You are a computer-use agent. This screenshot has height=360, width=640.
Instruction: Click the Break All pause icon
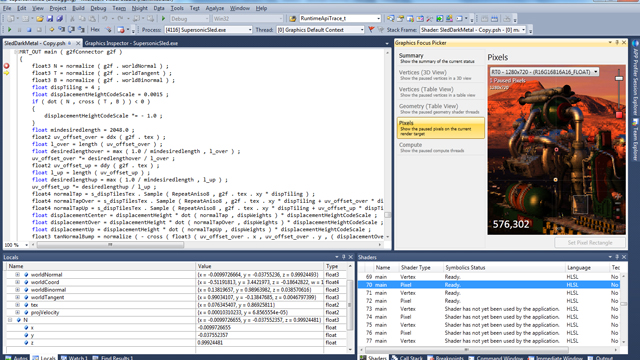coord(19,30)
